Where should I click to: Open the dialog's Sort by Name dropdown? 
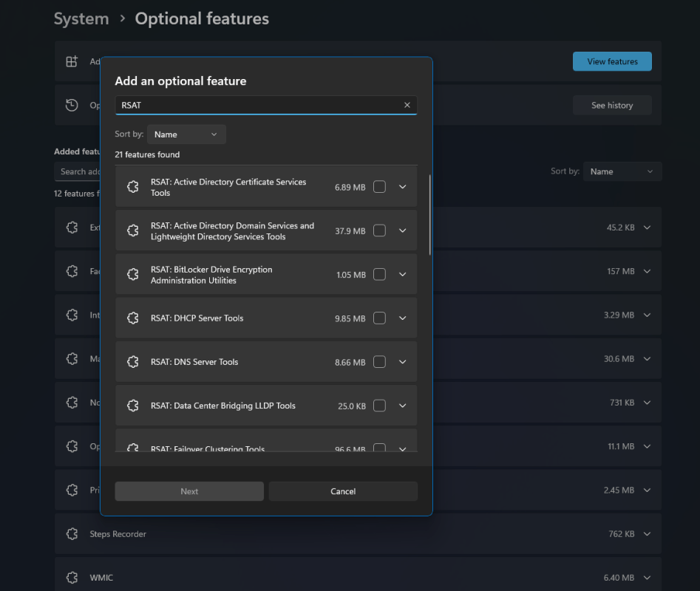pos(186,134)
